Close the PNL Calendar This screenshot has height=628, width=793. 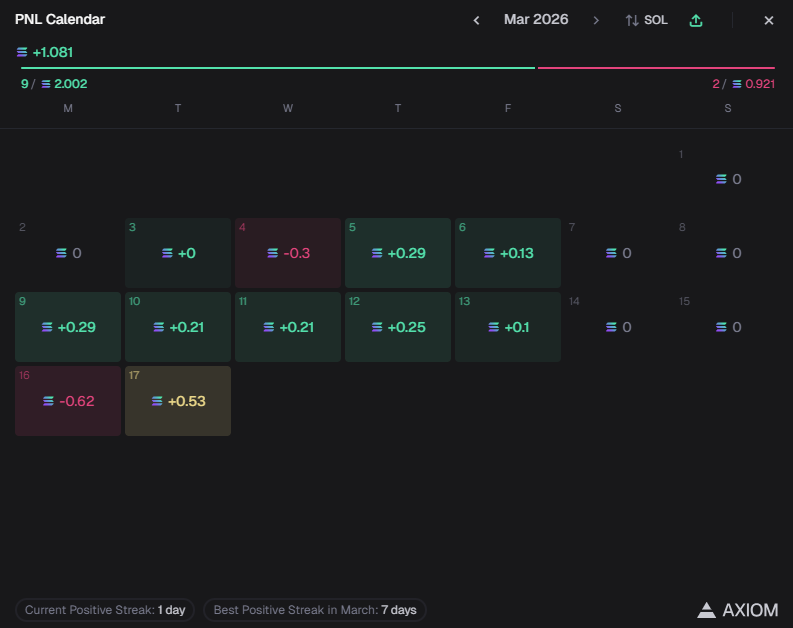[x=769, y=20]
